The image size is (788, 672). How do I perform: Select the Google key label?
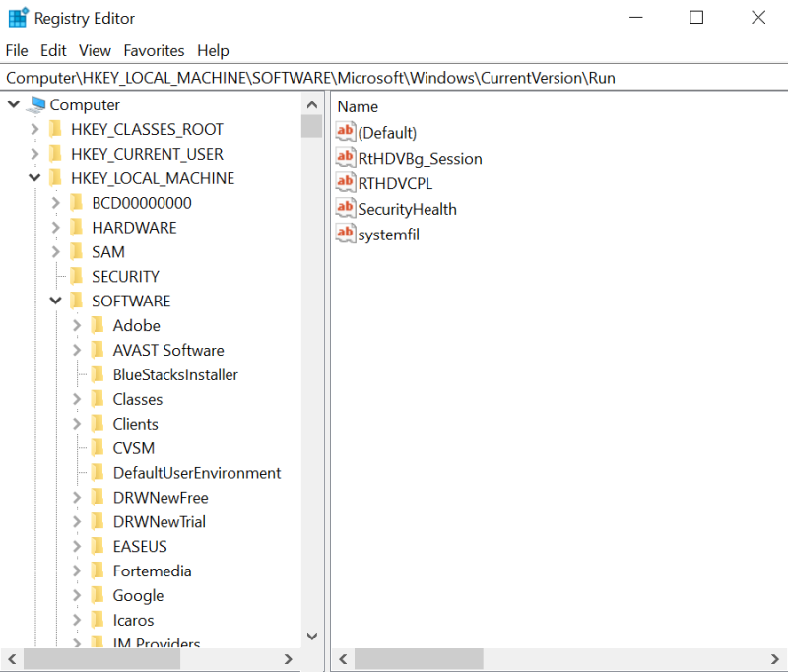138,595
